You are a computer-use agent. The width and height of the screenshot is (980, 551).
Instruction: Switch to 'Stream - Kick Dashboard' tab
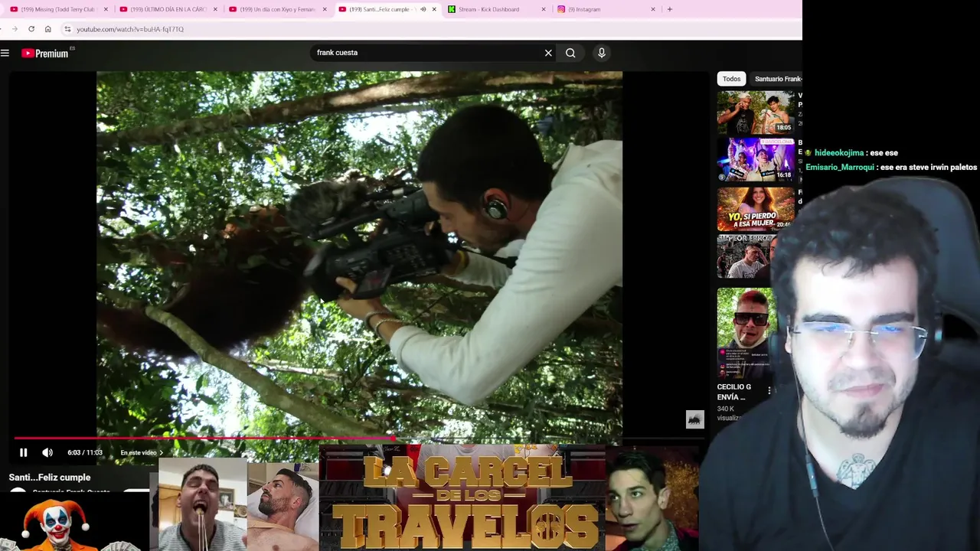click(488, 9)
